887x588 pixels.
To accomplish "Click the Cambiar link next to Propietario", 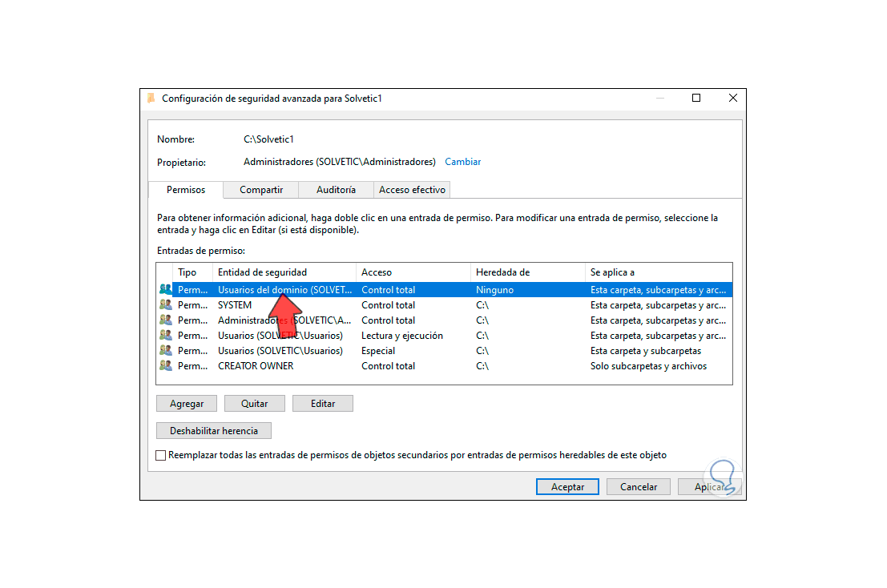I will coord(462,161).
